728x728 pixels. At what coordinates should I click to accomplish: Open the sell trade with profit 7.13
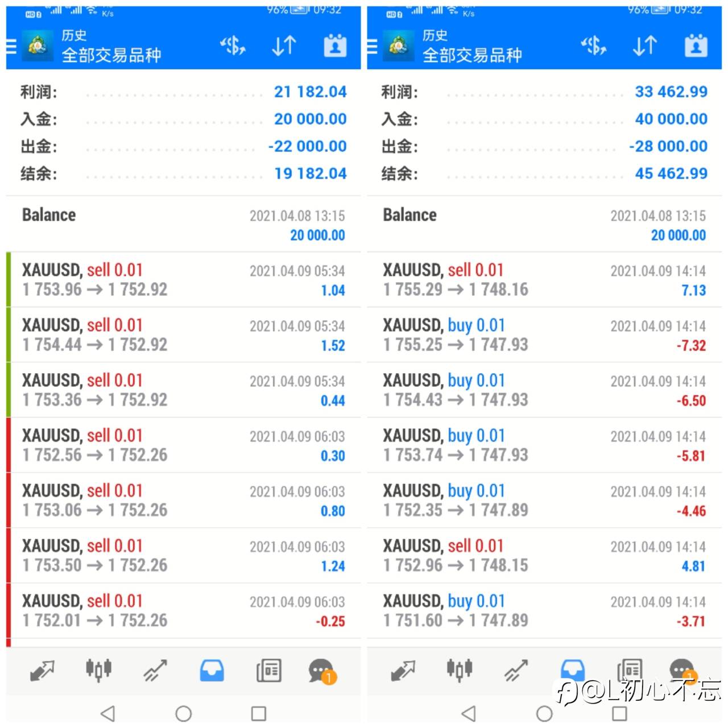pyautogui.click(x=544, y=280)
